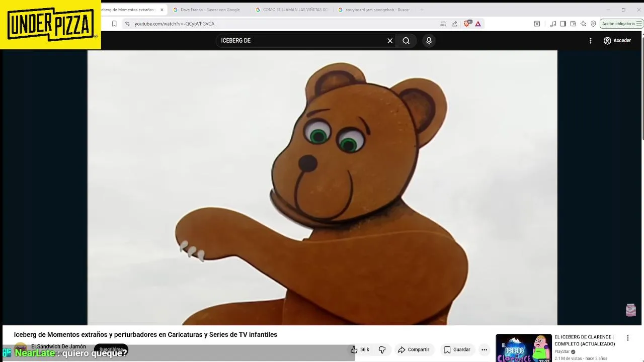This screenshot has height=362, width=644.
Task: Select the video title Iceberg de Momentos extraños
Action: [145, 334]
